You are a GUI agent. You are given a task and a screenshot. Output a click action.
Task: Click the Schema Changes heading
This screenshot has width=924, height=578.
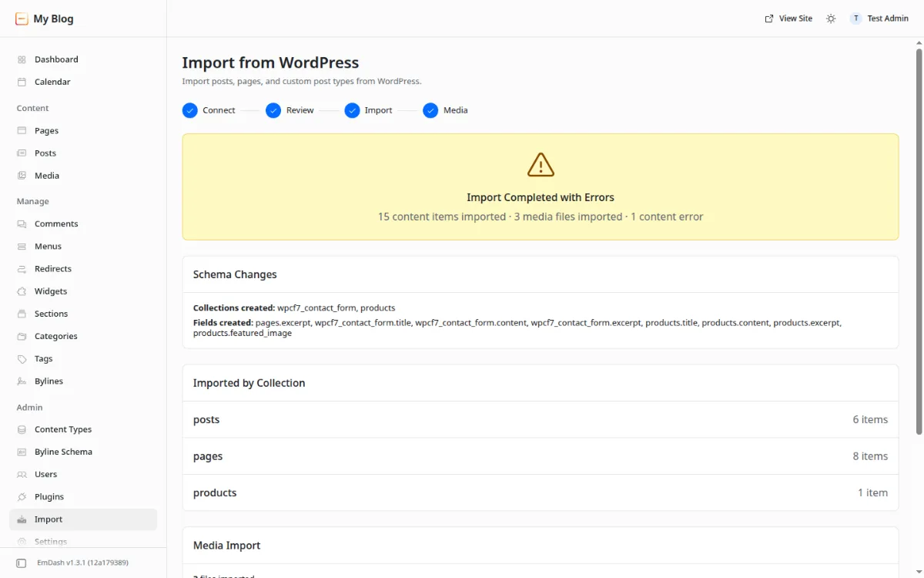click(x=235, y=274)
